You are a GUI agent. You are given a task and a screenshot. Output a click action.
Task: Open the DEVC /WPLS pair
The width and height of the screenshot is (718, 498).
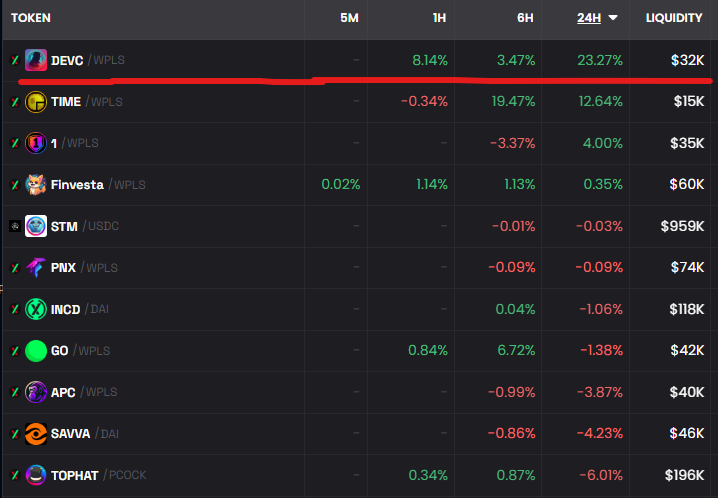87,60
